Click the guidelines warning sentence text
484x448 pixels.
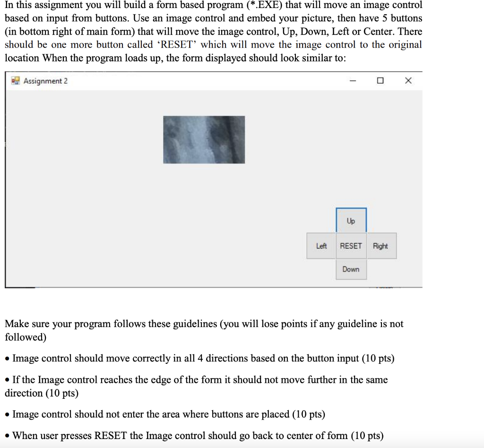click(203, 324)
